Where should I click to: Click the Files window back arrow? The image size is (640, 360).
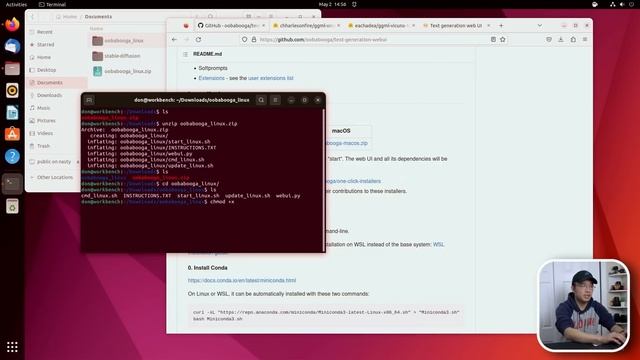(33, 17)
